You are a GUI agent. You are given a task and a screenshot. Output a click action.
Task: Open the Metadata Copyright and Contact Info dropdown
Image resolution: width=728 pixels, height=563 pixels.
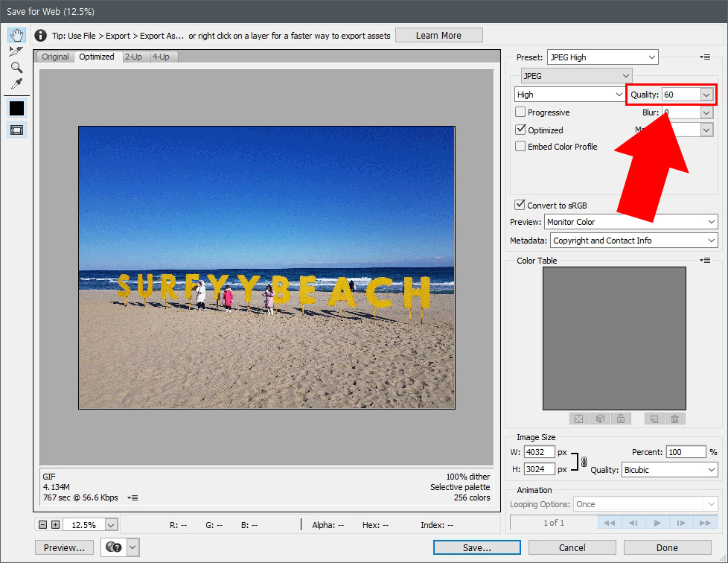click(x=634, y=240)
